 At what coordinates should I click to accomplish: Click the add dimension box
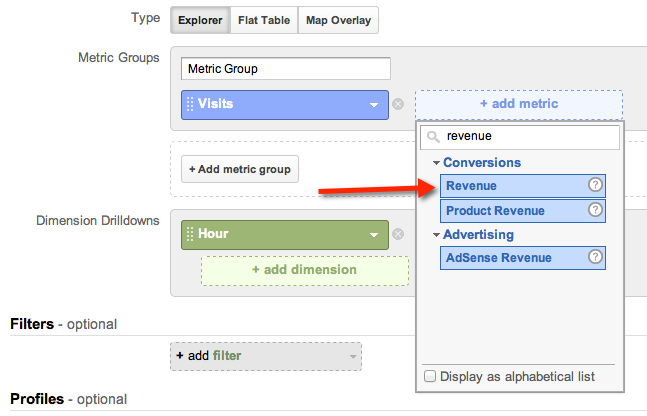click(x=304, y=269)
